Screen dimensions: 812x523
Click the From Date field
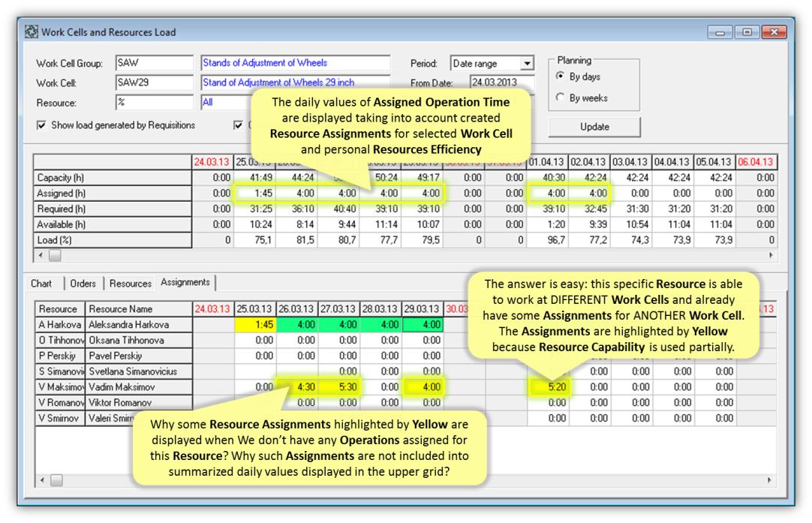coord(502,83)
